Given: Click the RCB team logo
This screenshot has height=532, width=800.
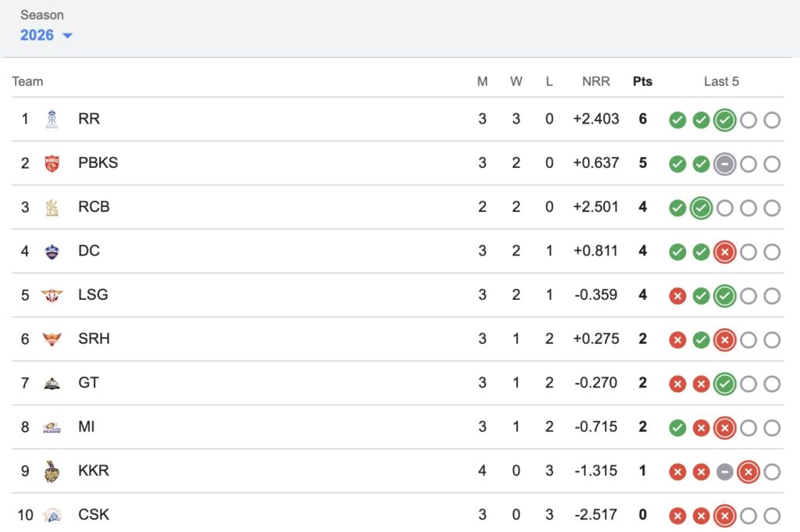Looking at the screenshot, I should click(52, 207).
